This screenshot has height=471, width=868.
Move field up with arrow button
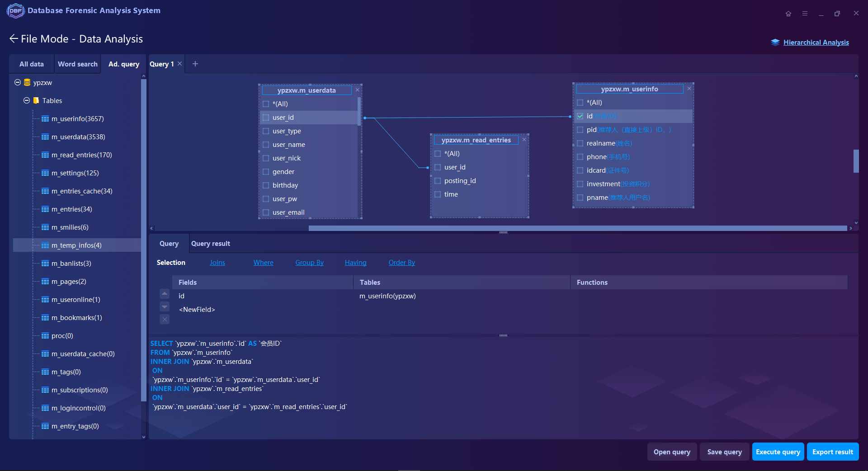pos(165,294)
